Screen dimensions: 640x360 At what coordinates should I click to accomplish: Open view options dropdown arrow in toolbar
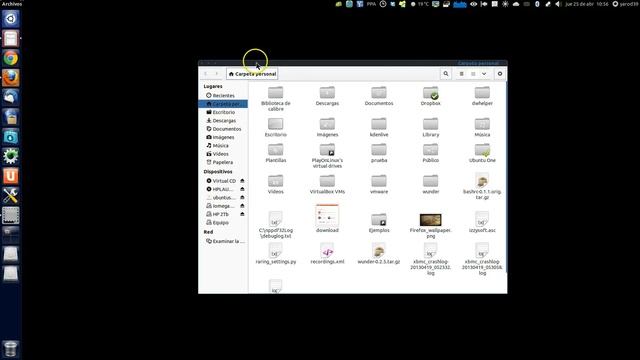point(484,74)
